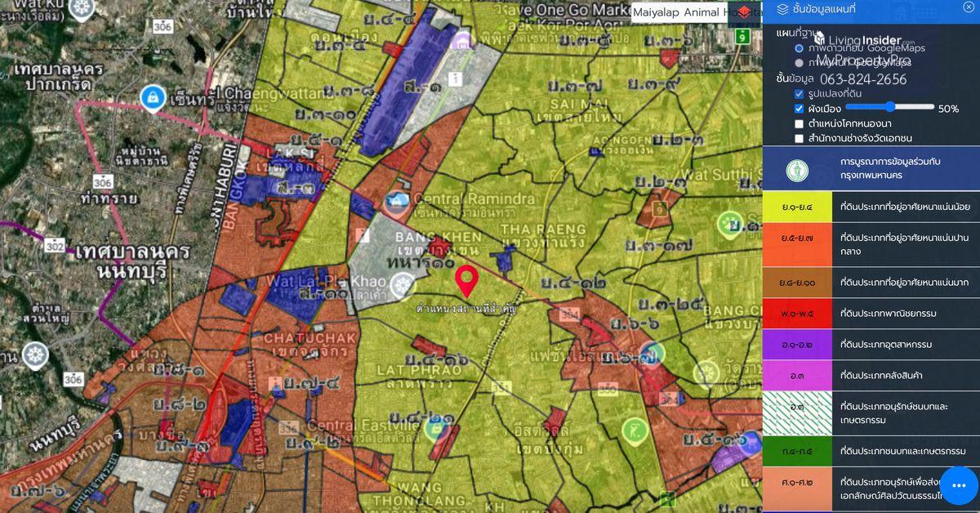Click the red พ.๑-พ.๕ commercial legend swatch
This screenshot has height=513, width=980.
pyautogui.click(x=796, y=313)
